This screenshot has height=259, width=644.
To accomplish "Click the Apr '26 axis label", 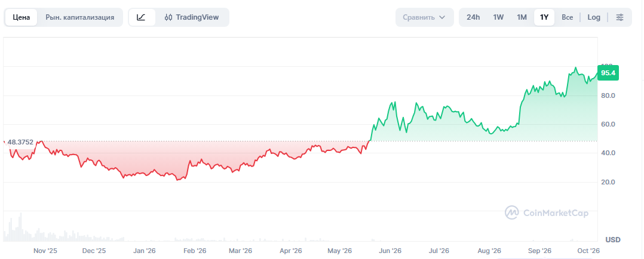I will [290, 251].
